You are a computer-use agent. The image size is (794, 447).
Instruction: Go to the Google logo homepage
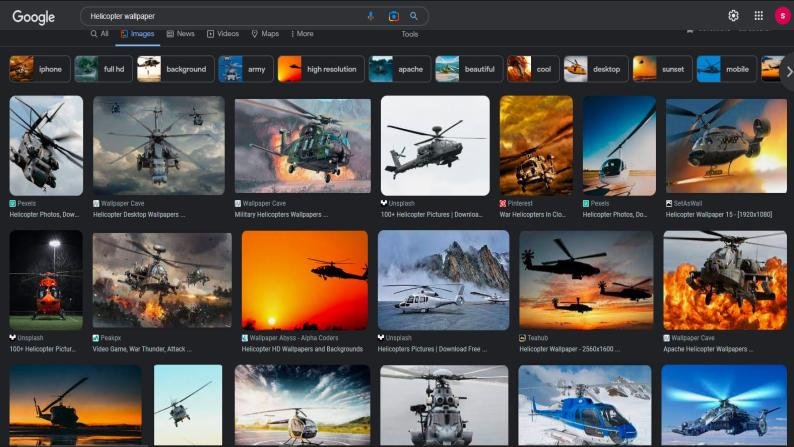pos(33,17)
